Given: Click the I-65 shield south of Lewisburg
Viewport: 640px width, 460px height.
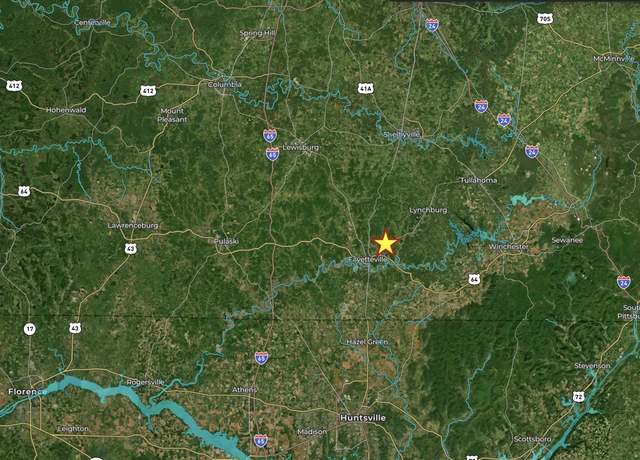Looking at the screenshot, I should [272, 154].
